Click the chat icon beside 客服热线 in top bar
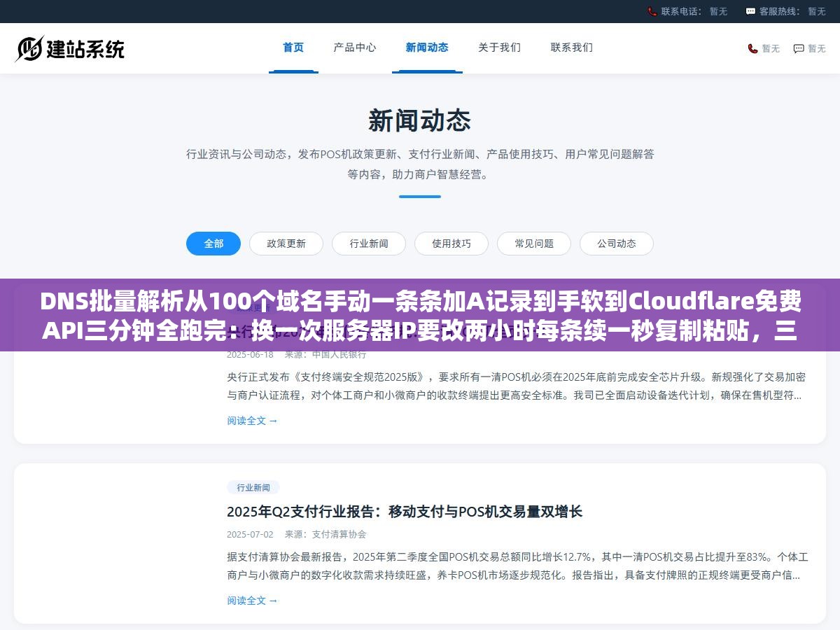 click(x=750, y=11)
